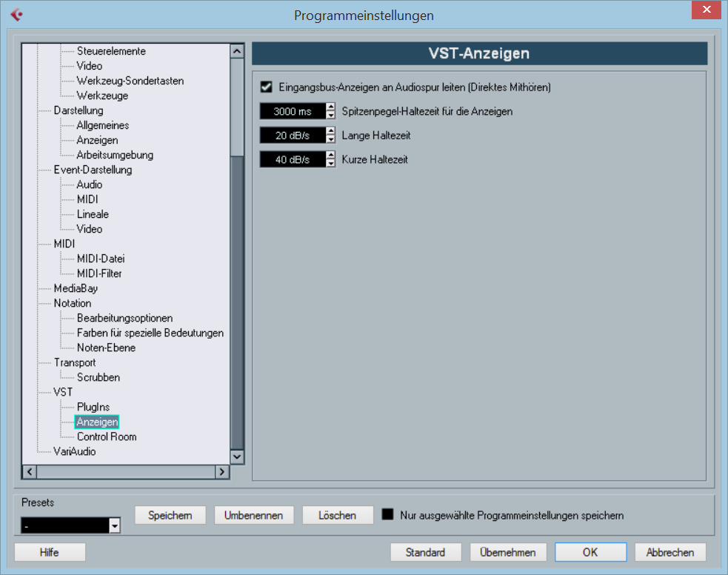Screen dimensions: 728x575
Task: Select Video under Event-Darstellung
Action: pyautogui.click(x=90, y=229)
